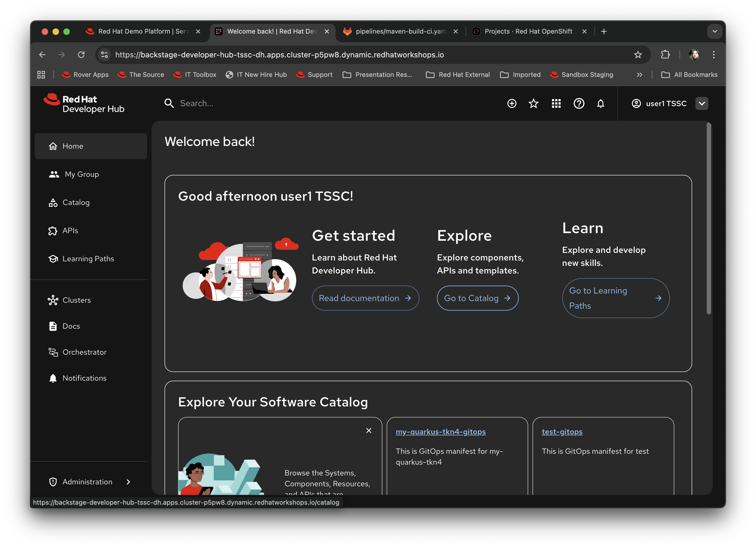
Task: Select the Clusters sidebar icon
Action: [53, 300]
